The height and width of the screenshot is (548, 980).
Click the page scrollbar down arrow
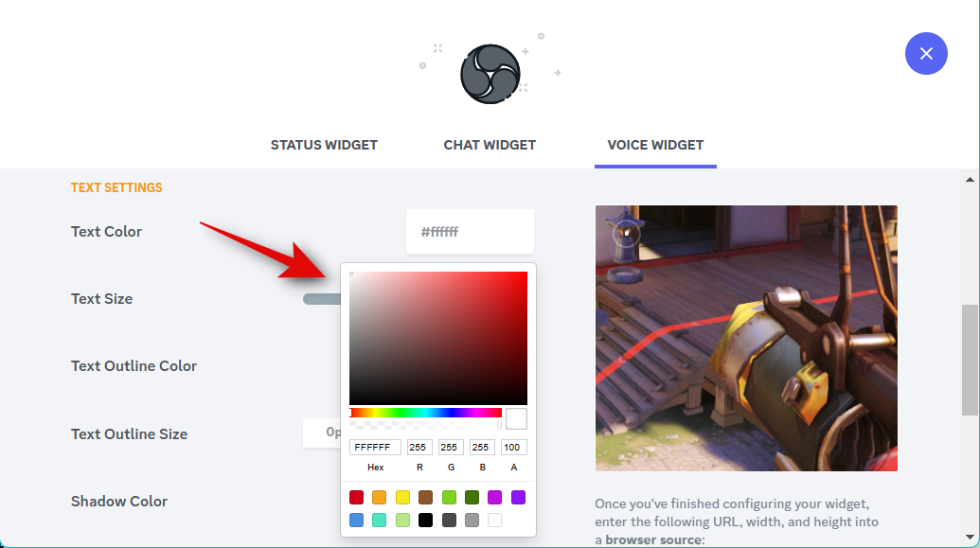pyautogui.click(x=970, y=537)
